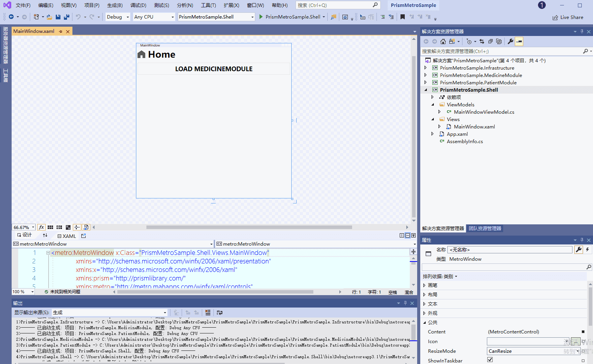Undo the last action in the toolbar
The width and height of the screenshot is (593, 364).
coord(78,17)
